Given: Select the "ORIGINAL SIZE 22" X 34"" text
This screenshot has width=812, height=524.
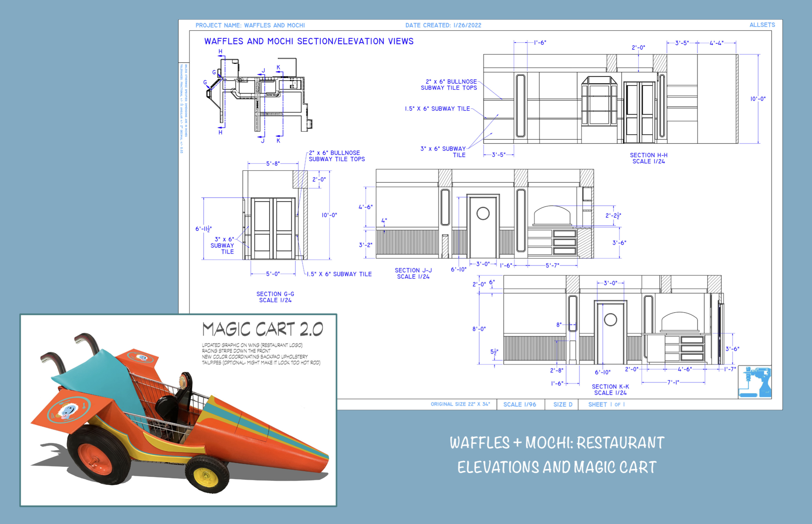Looking at the screenshot, I should (x=460, y=404).
